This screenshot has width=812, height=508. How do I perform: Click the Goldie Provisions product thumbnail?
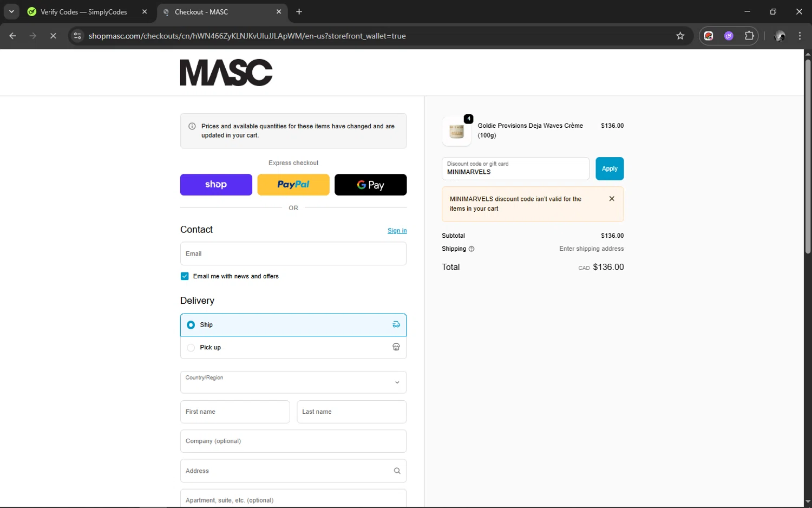coord(457,131)
